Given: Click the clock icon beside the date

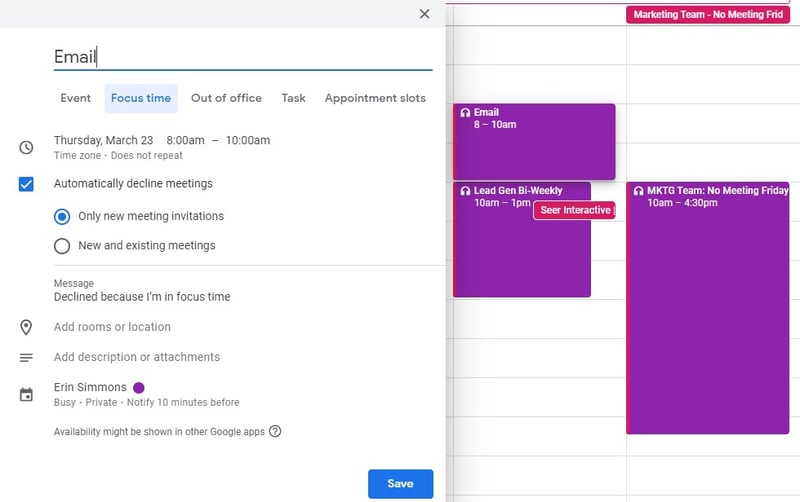Looking at the screenshot, I should [x=27, y=147].
